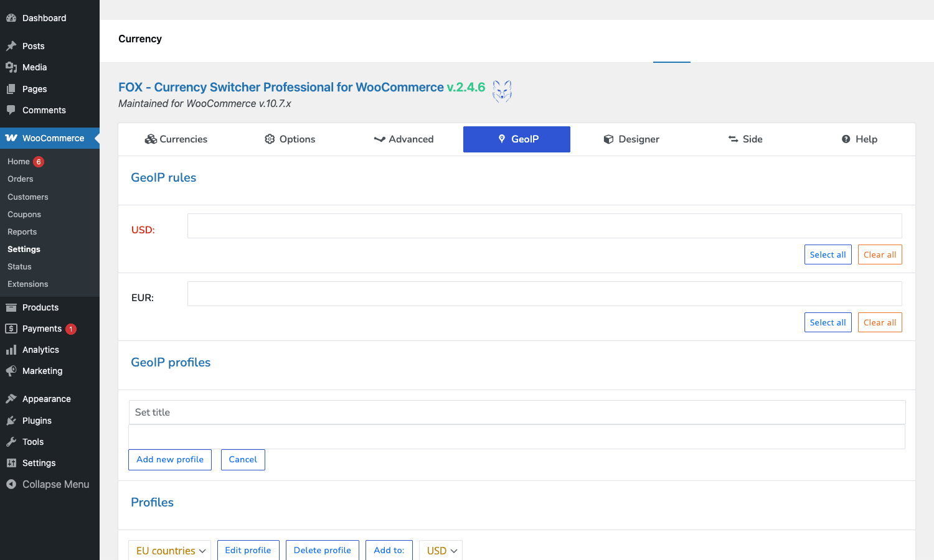934x560 pixels.
Task: Open the Dashboard gauge icon in sidebar
Action: 11,18
